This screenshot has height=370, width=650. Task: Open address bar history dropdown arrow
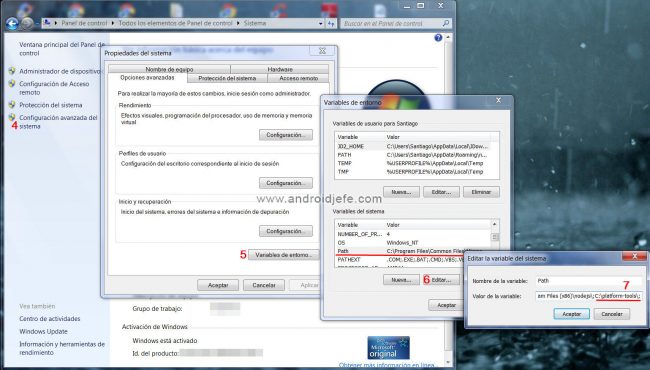tap(320, 24)
